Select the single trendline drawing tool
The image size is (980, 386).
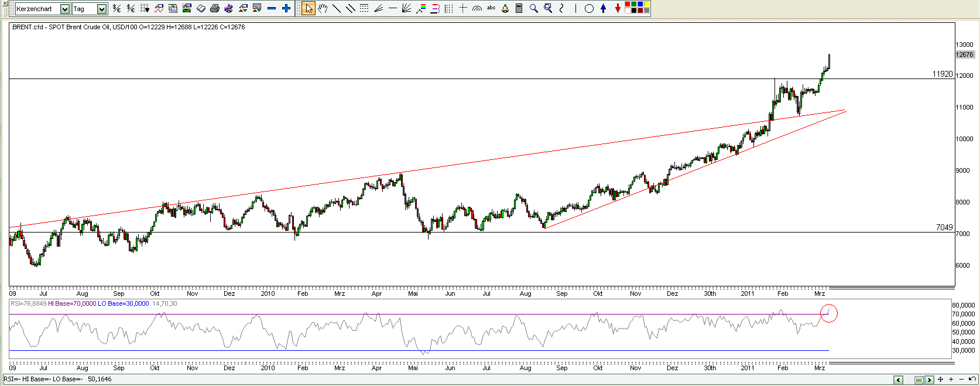click(x=337, y=8)
